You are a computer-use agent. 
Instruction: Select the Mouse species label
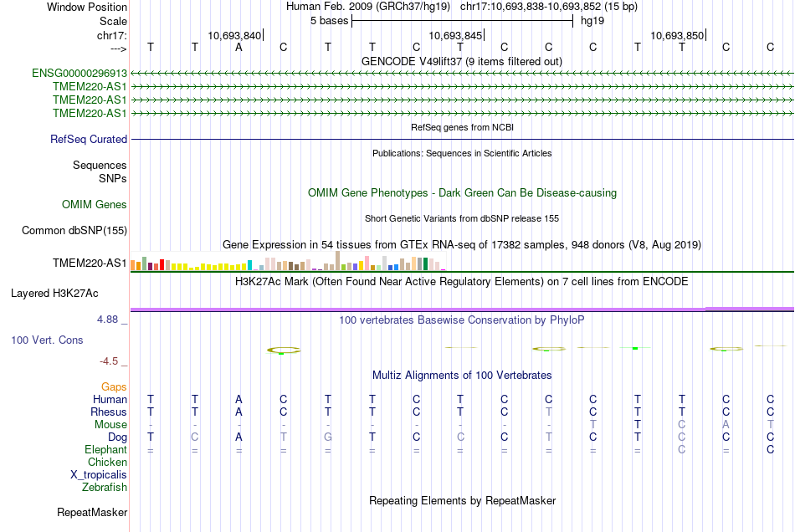pos(110,425)
